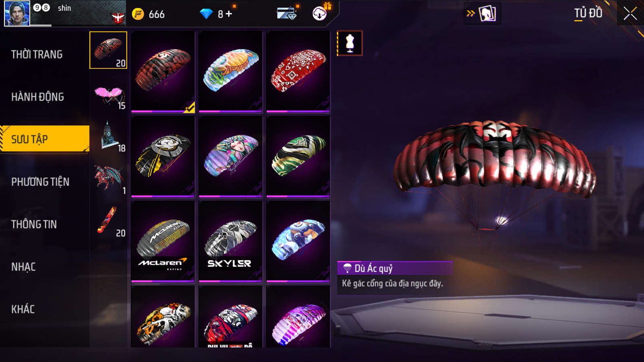Select the McLaren Racing parachute skin
The height and width of the screenshot is (362, 644).
(163, 241)
